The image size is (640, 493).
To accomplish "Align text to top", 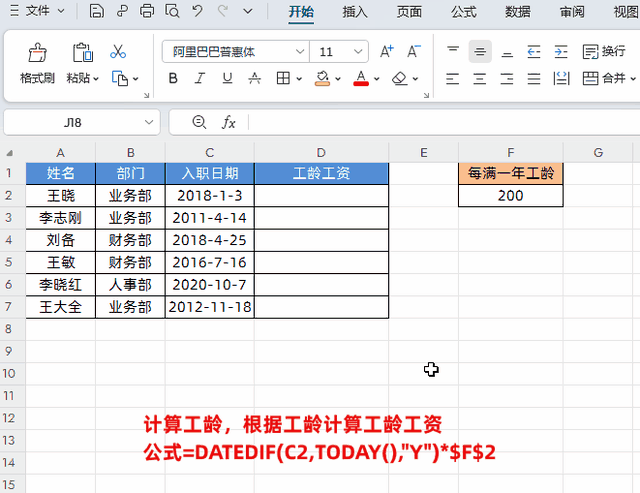I will click(453, 52).
